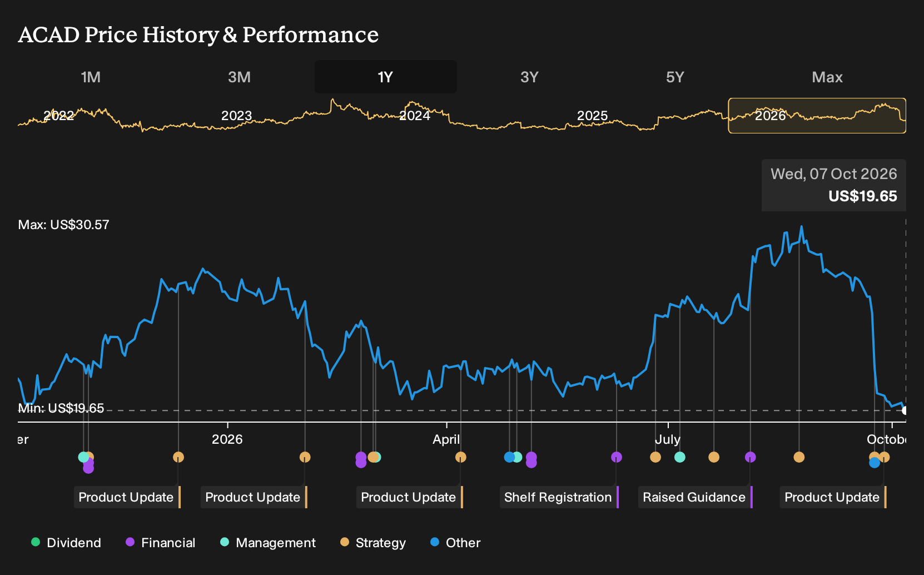This screenshot has width=924, height=575.
Task: Click the Min: US$19.65 label
Action: [61, 408]
